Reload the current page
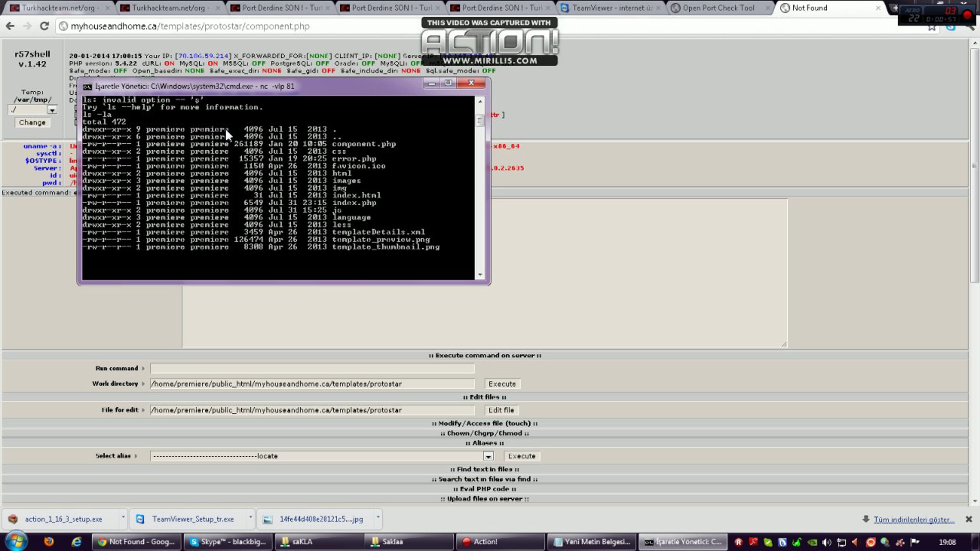Screen dimensions: 980x551 [x=45, y=26]
